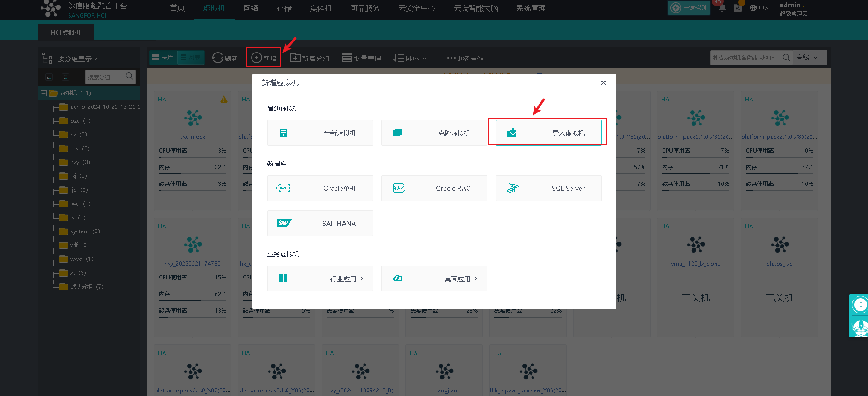Go to 系统管理 menu
Viewport: 868px width, 396px height.
pos(531,8)
